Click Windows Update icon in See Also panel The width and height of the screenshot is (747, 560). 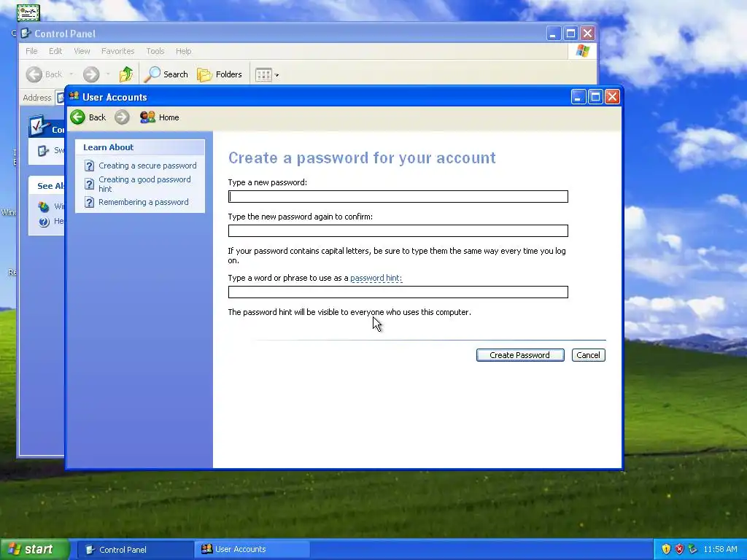tap(44, 206)
